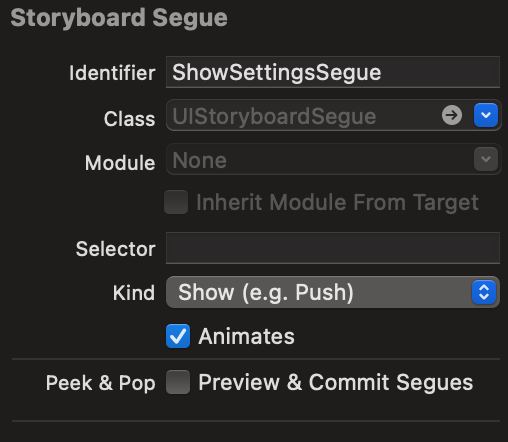Toggle the Inherit Module From Target checkbox
Viewport: 508px width, 442px height.
point(176,202)
